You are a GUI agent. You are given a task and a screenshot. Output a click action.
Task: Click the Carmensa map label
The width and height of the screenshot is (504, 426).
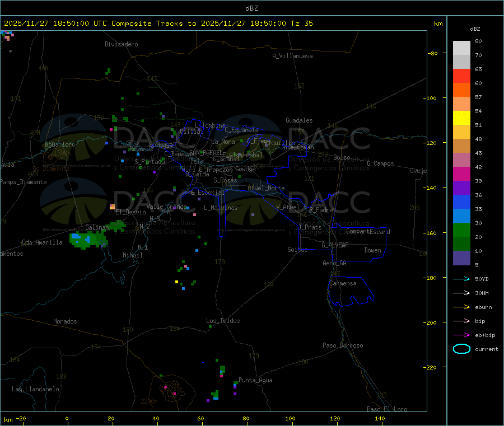(343, 283)
